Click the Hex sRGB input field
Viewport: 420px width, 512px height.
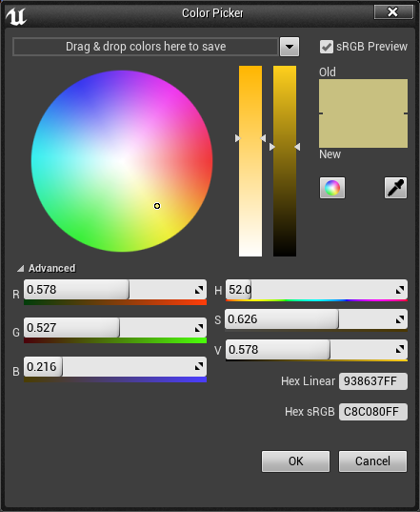373,412
